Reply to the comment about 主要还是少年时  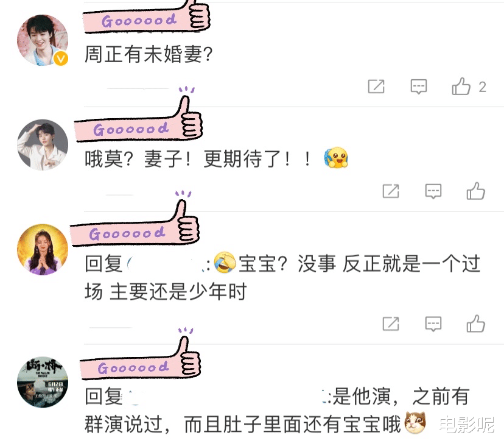tap(433, 324)
